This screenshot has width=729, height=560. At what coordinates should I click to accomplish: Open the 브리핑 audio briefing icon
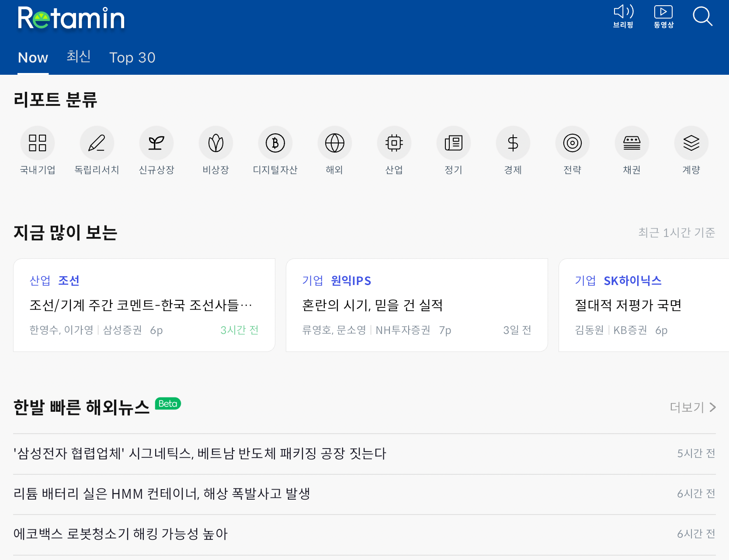tap(623, 17)
